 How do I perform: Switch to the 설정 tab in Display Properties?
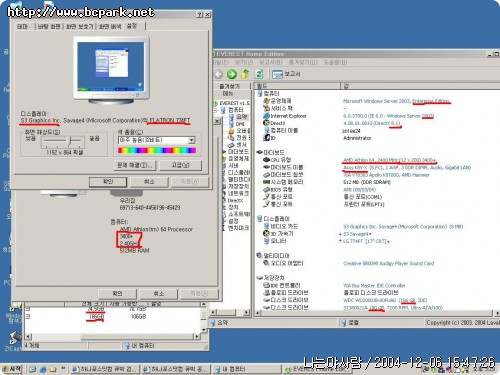(132, 26)
